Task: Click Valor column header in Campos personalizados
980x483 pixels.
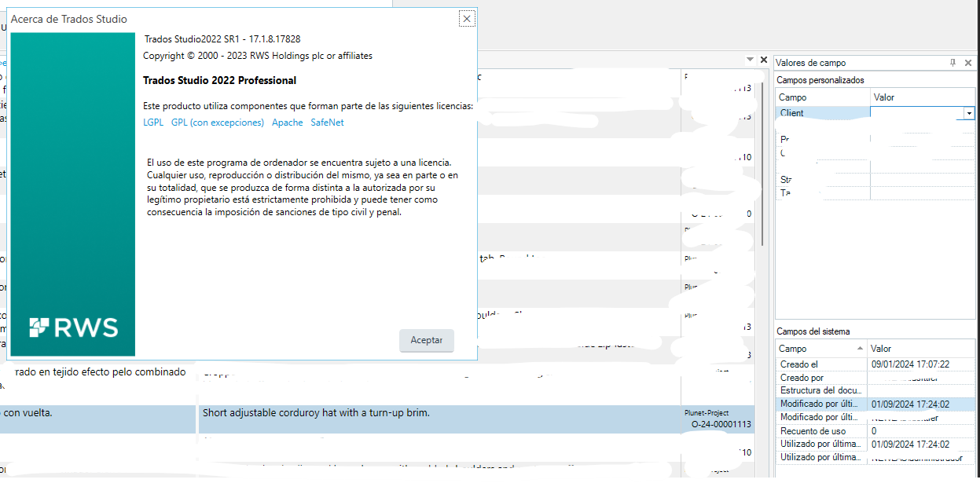Action: [x=923, y=97]
